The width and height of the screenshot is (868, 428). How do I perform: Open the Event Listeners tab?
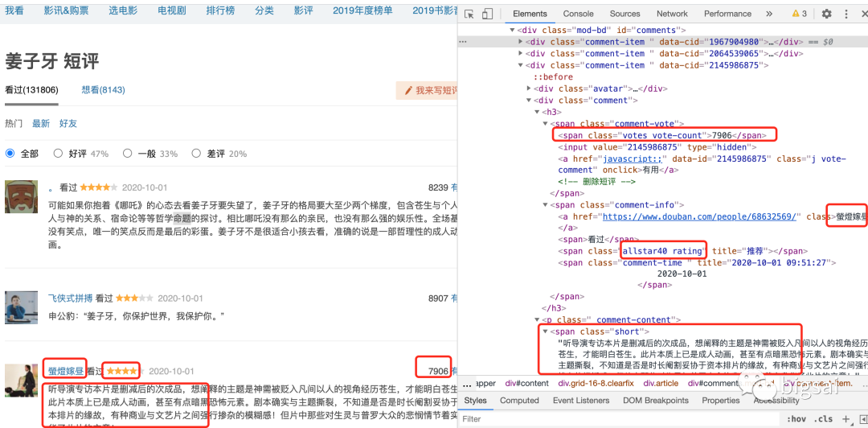(x=580, y=401)
